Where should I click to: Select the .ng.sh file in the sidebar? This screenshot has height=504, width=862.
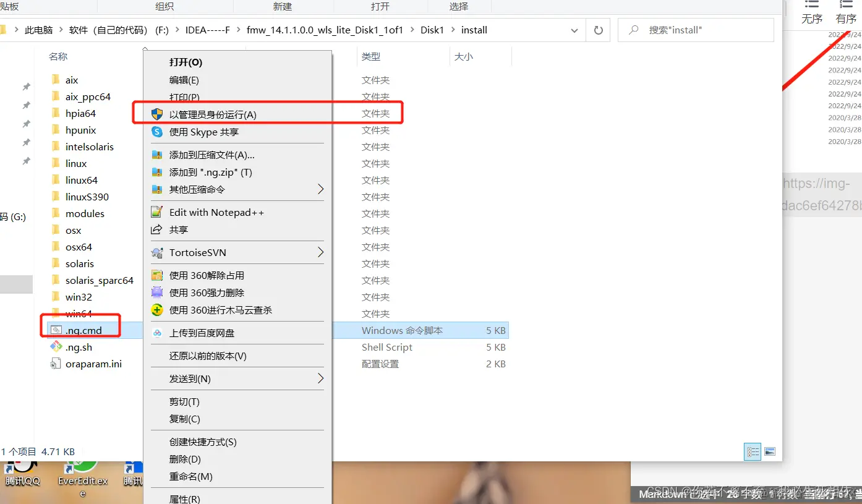pos(77,347)
